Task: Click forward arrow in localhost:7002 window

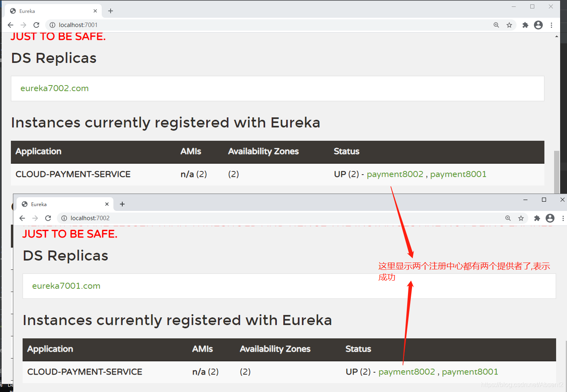Action: point(35,218)
